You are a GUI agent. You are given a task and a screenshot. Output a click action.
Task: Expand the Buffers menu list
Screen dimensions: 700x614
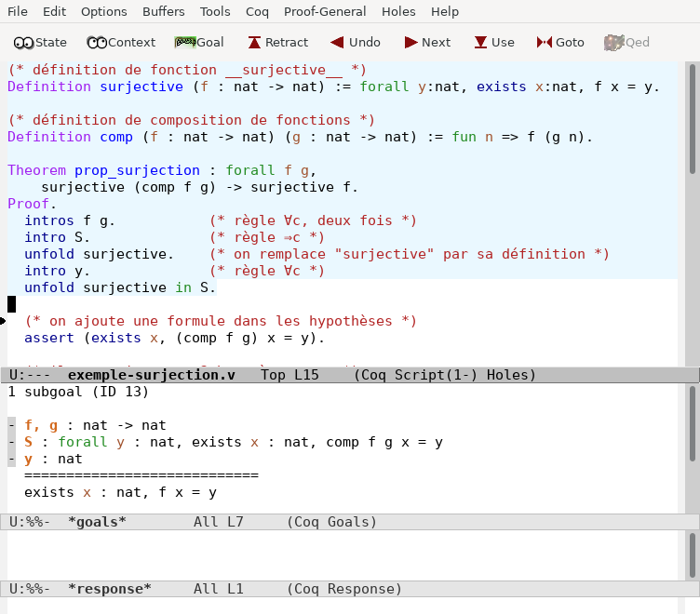[x=163, y=12]
